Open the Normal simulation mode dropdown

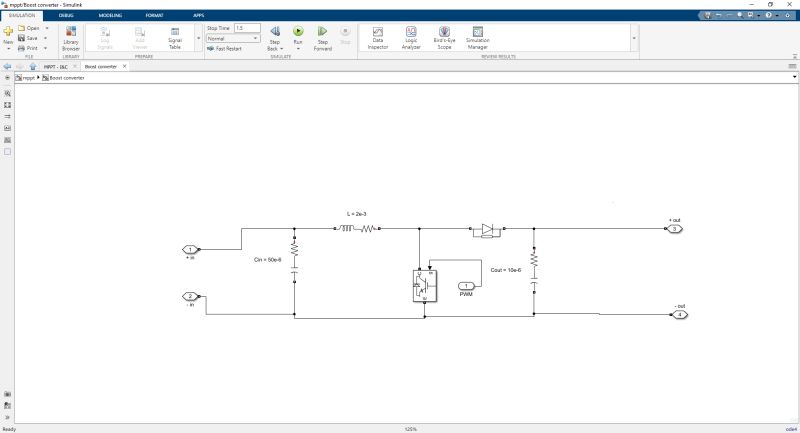click(233, 38)
